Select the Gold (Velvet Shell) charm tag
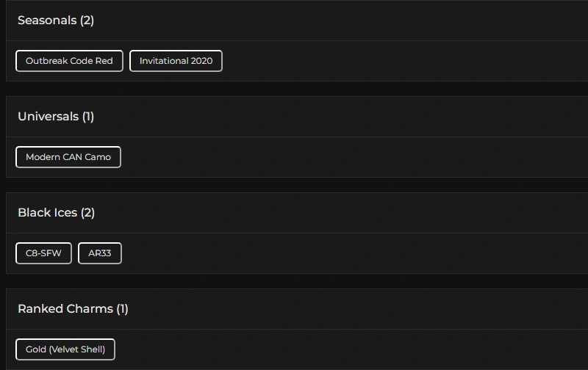This screenshot has height=370, width=588. (65, 349)
